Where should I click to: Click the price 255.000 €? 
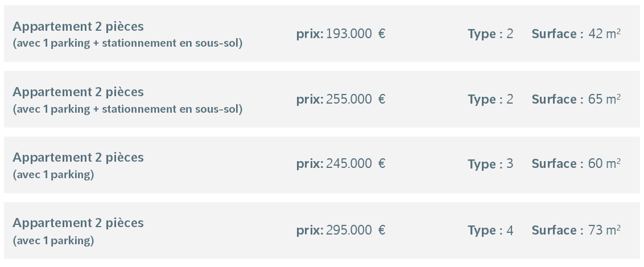(x=356, y=99)
